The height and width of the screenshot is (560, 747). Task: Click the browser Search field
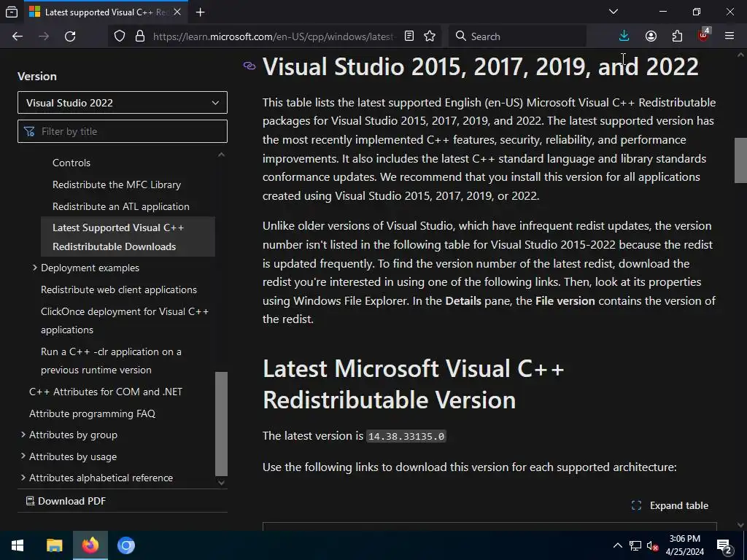tap(517, 36)
